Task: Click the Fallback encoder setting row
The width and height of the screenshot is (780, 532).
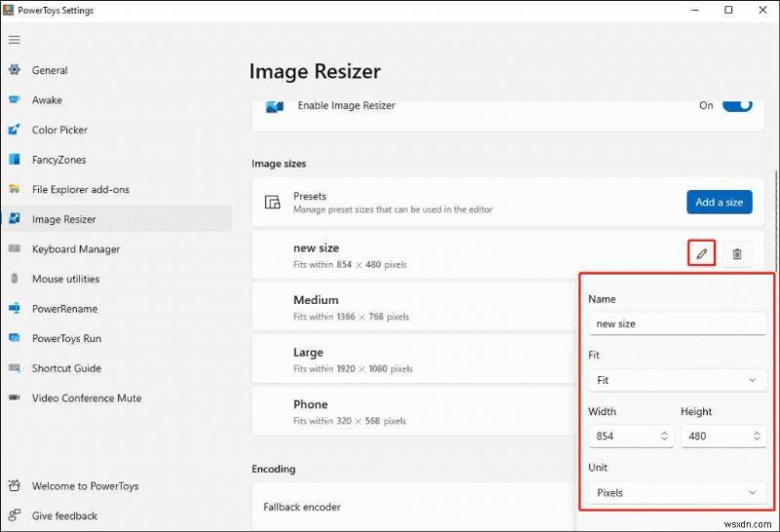Action: 414,507
